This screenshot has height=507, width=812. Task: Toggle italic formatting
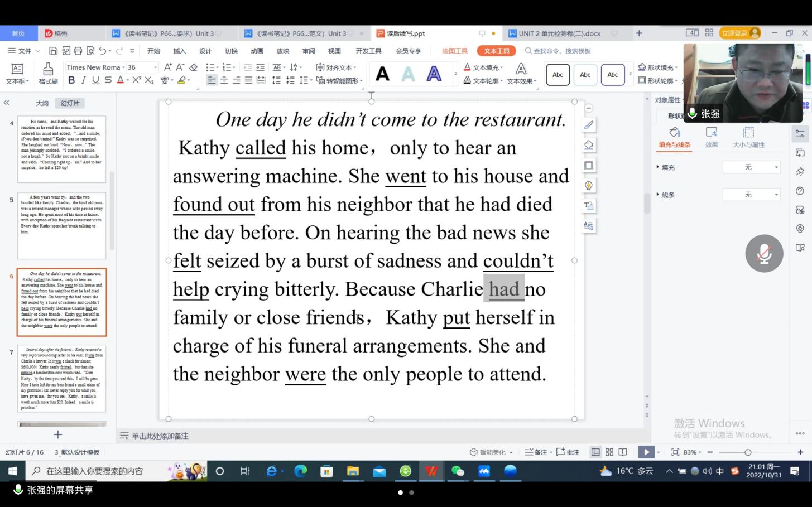[x=84, y=80]
